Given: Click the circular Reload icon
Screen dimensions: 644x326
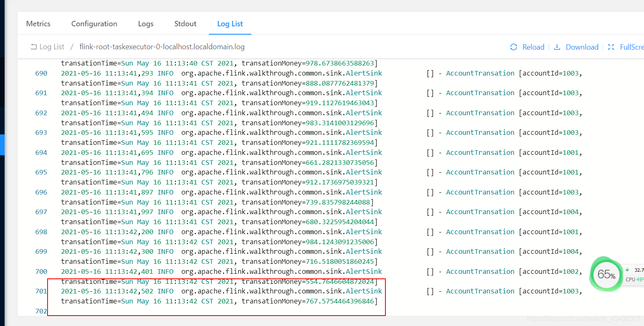Looking at the screenshot, I should [x=513, y=47].
